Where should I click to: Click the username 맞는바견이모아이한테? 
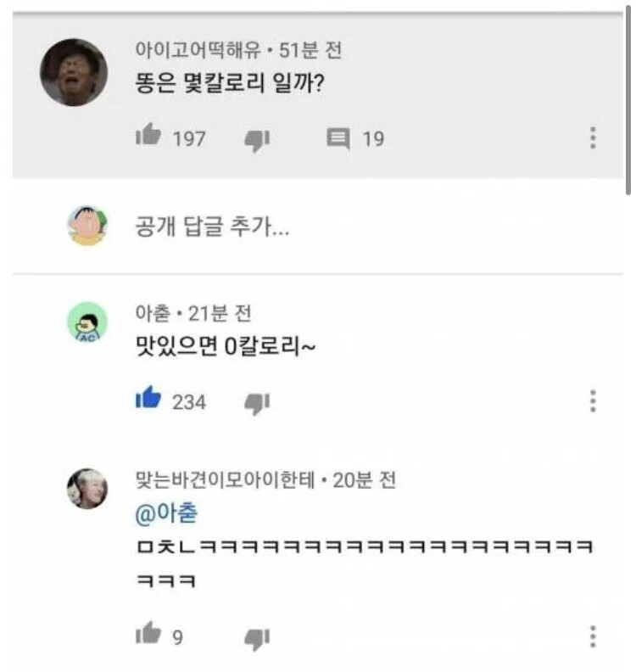[x=225, y=480]
